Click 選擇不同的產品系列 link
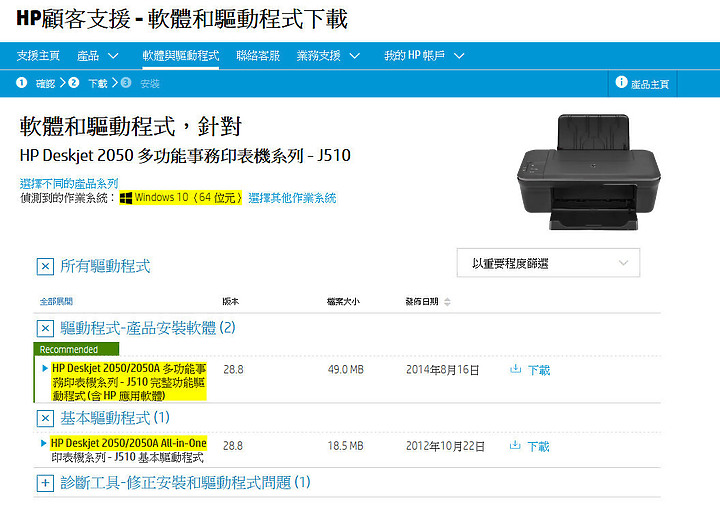Image resolution: width=720 pixels, height=530 pixels. coord(69,184)
